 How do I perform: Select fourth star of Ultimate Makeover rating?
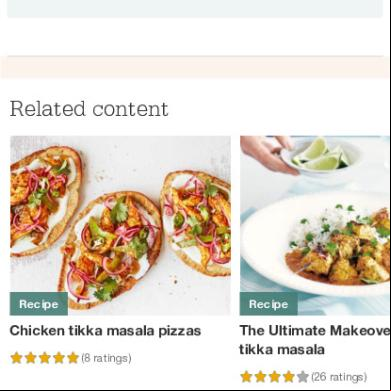(288, 377)
